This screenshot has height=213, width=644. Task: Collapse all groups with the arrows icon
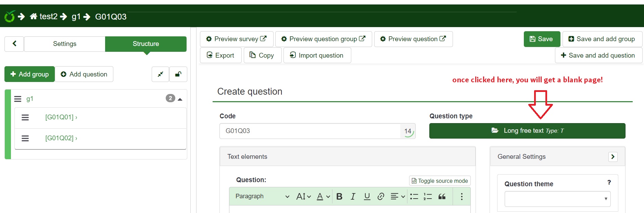(x=160, y=74)
